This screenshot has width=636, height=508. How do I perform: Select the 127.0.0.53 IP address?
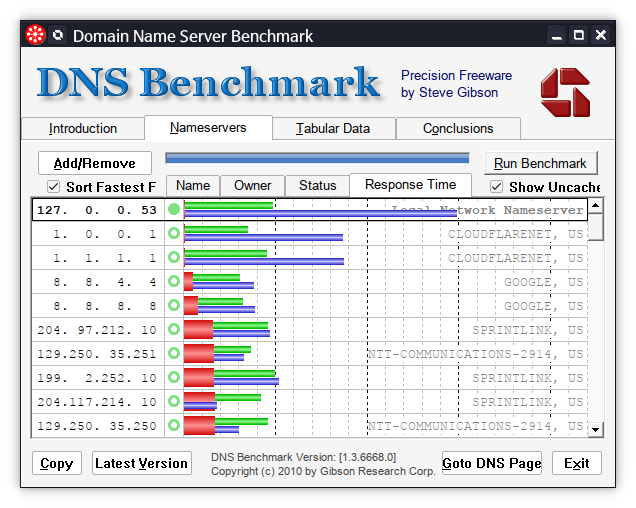(x=97, y=210)
